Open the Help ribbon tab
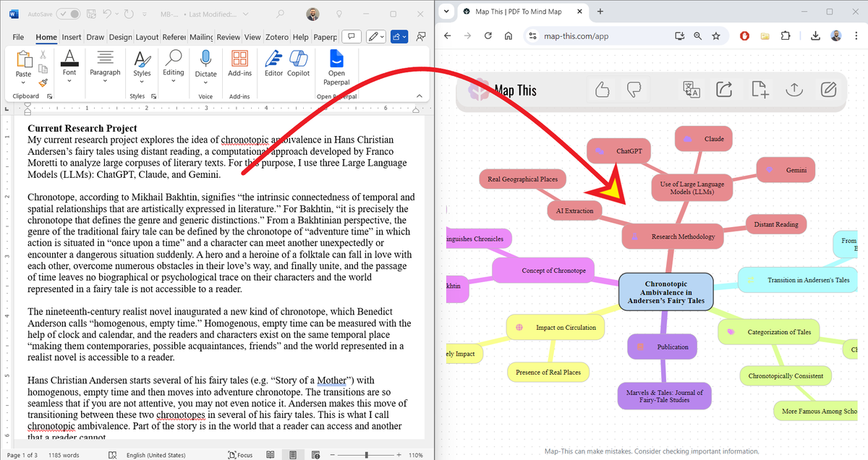 300,37
